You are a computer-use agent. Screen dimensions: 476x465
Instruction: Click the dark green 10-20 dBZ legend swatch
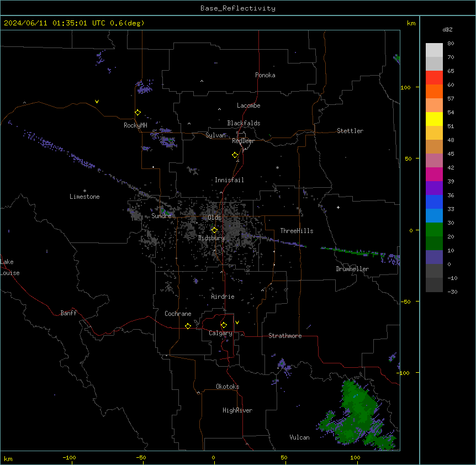(x=434, y=243)
